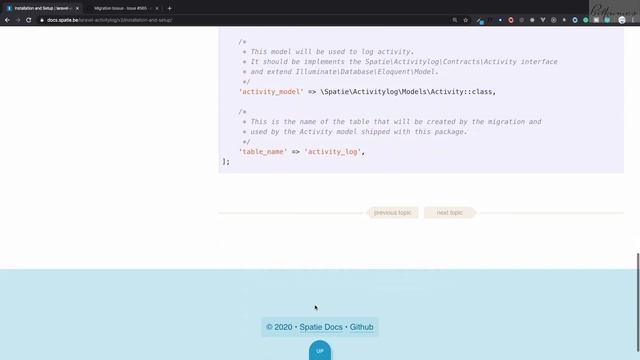Open the Spatie Docs footer link
The height and width of the screenshot is (360, 640).
tap(321, 327)
